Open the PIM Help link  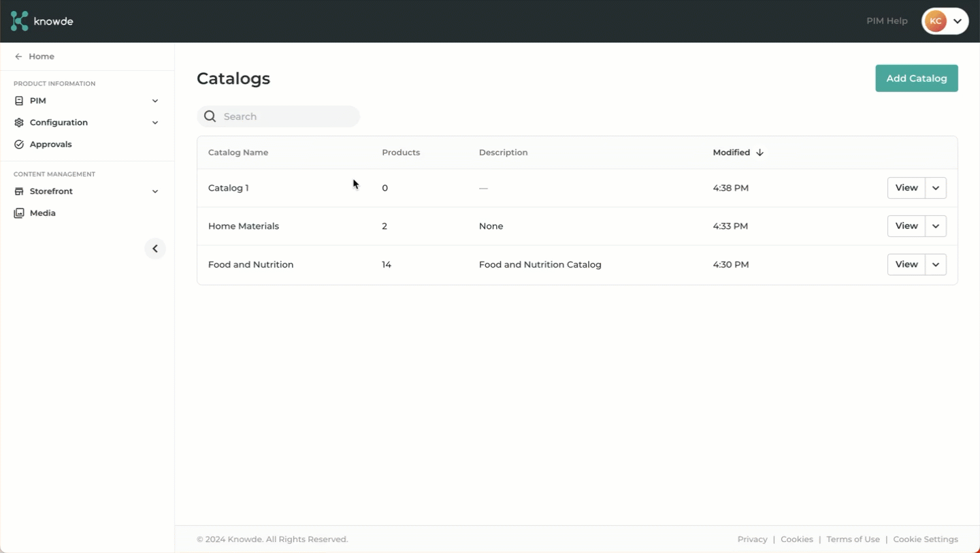(887, 21)
